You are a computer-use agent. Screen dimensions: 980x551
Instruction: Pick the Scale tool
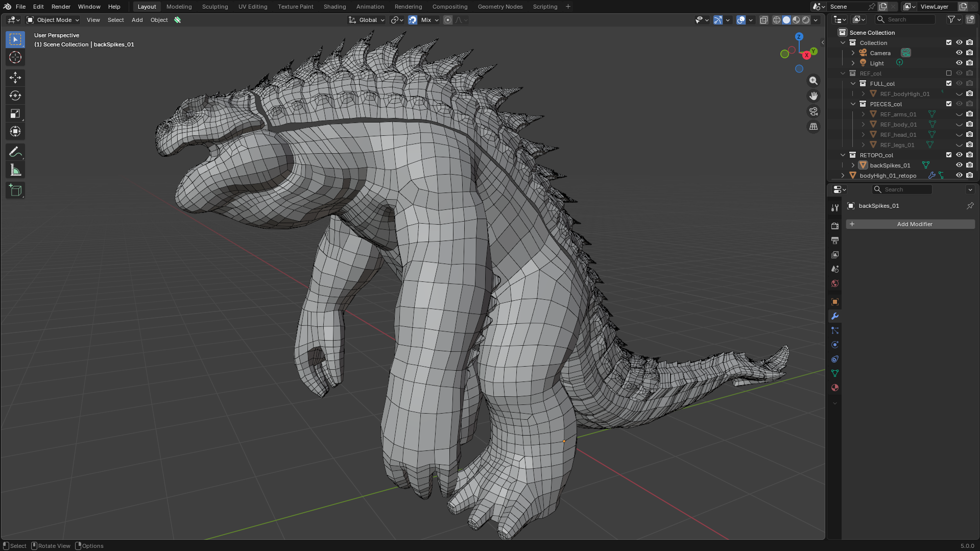pyautogui.click(x=15, y=113)
